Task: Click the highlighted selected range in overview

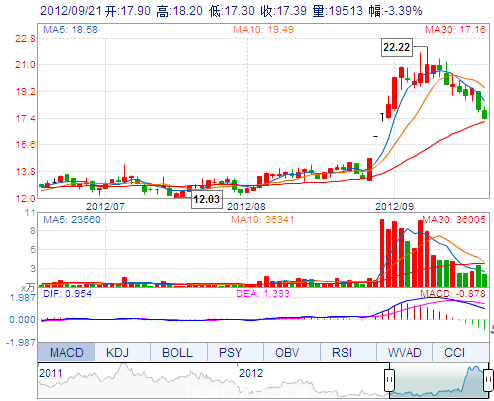Action: (439, 380)
